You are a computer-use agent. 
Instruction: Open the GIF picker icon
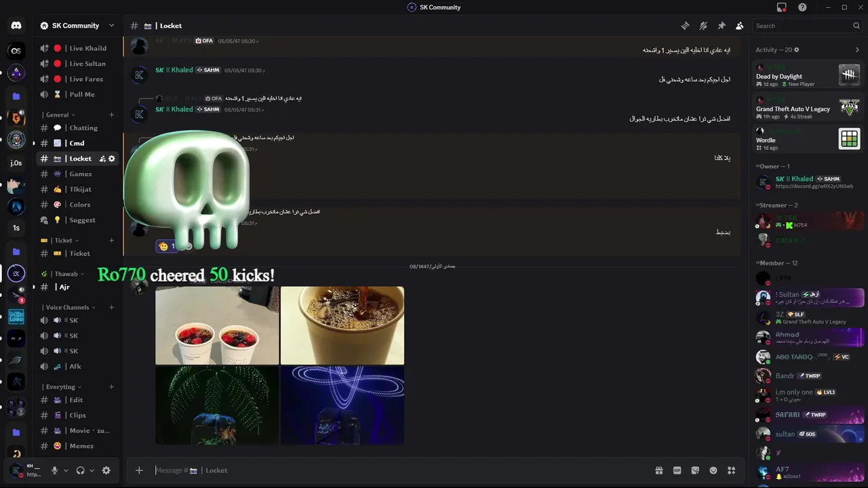[x=677, y=470]
